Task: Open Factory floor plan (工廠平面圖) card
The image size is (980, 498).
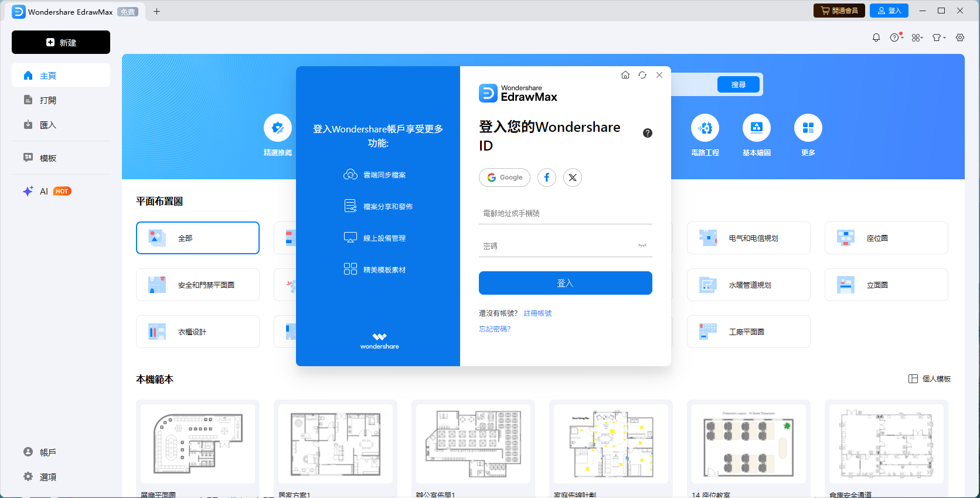Action: coord(748,332)
